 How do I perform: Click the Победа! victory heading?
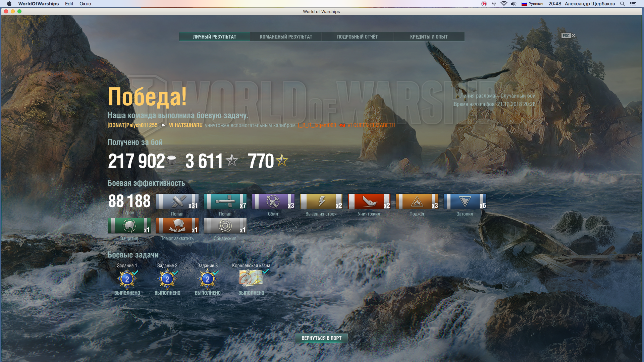click(147, 97)
